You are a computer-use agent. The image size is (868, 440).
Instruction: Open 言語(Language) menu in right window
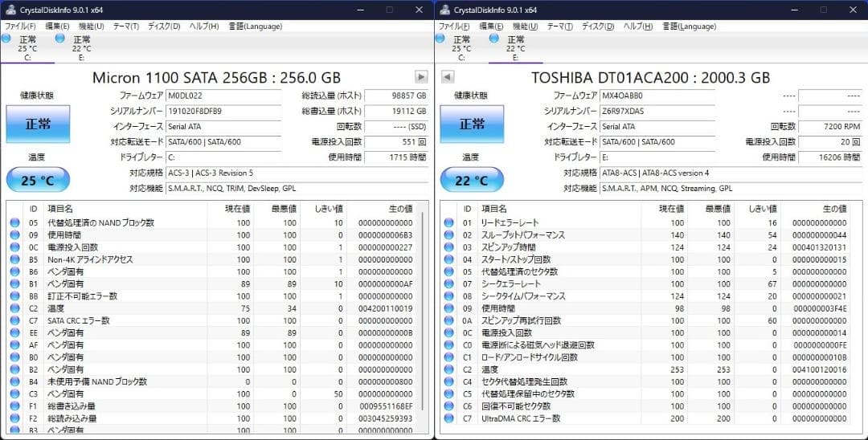click(690, 26)
